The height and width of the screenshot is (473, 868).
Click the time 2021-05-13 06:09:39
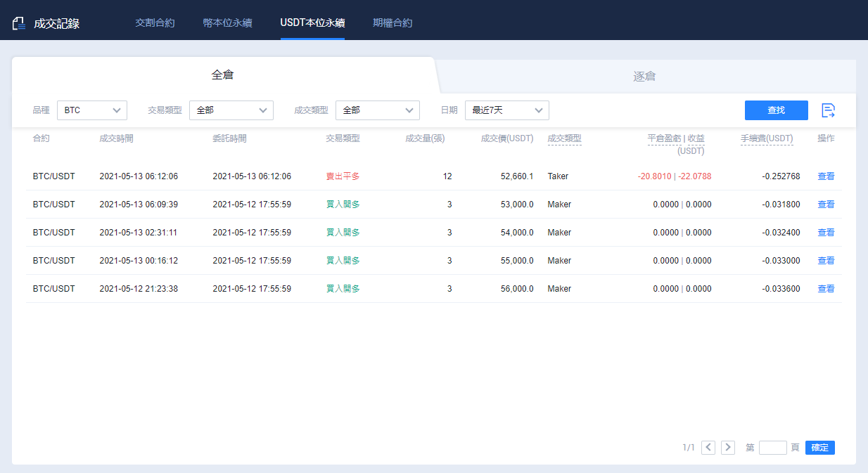(x=139, y=205)
